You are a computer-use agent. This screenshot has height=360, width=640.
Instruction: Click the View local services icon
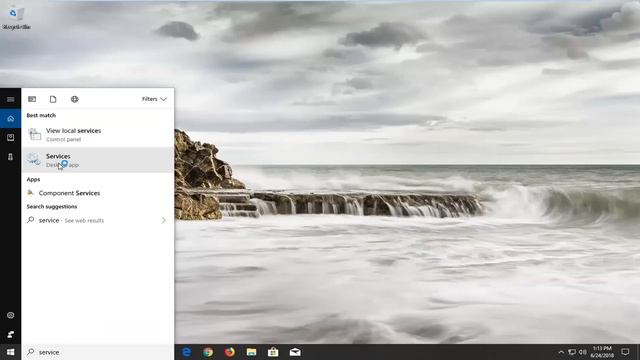[35, 134]
